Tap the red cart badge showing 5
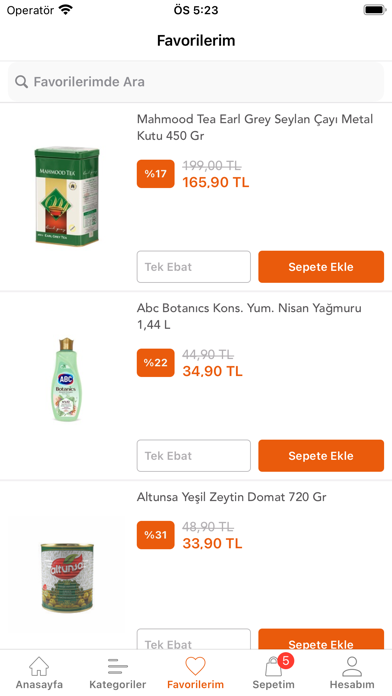The width and height of the screenshot is (392, 696). (x=285, y=661)
